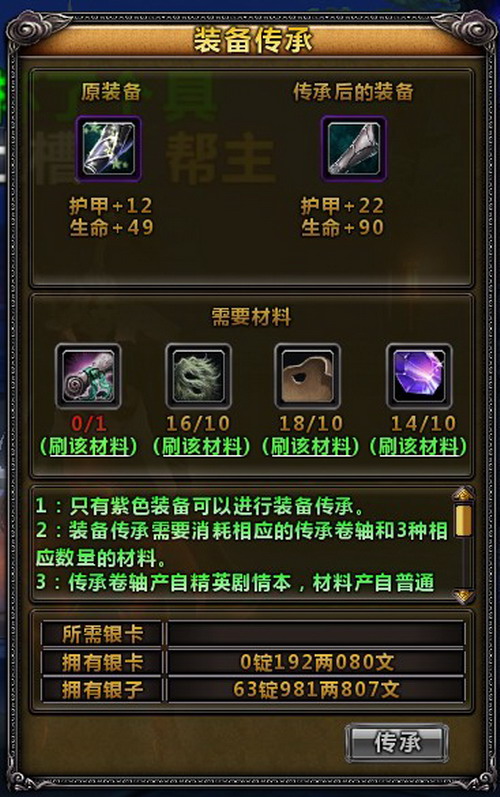Viewport: 500px width, 797px height.
Task: Open 刷该材料 link under 0/1 scroll
Action: pos(89,447)
